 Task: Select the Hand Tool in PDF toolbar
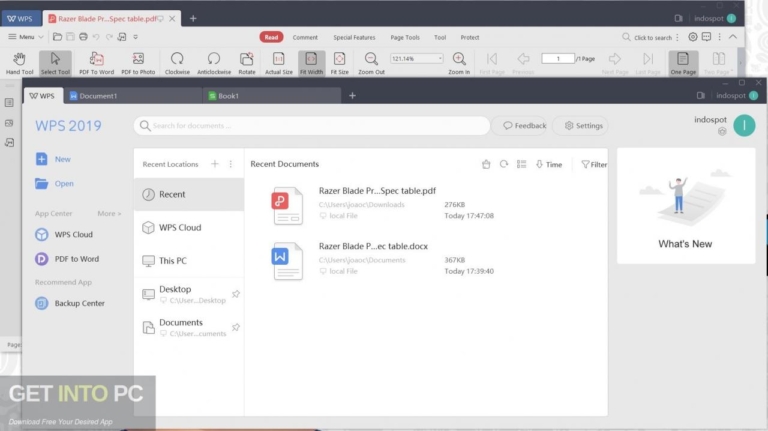click(20, 63)
